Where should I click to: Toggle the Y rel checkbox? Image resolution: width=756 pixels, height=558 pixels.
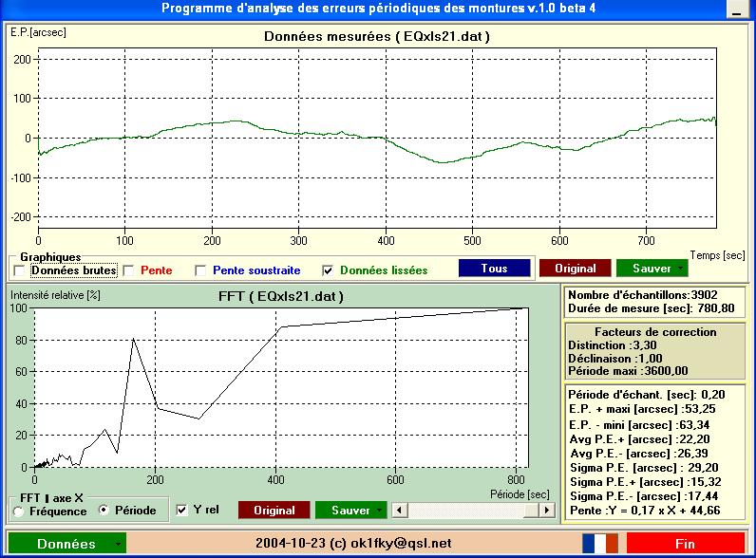tap(181, 510)
